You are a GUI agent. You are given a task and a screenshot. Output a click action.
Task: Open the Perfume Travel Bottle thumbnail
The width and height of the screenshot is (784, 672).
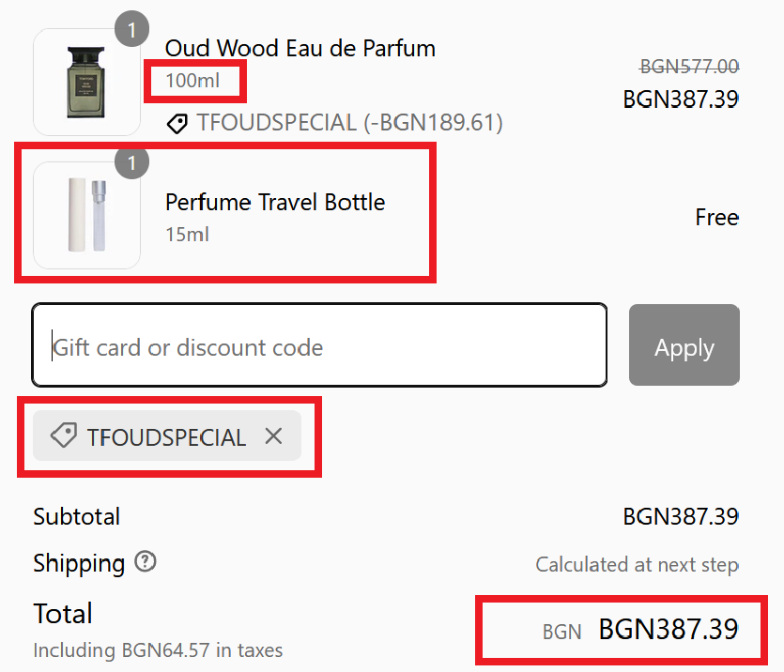pyautogui.click(x=86, y=216)
